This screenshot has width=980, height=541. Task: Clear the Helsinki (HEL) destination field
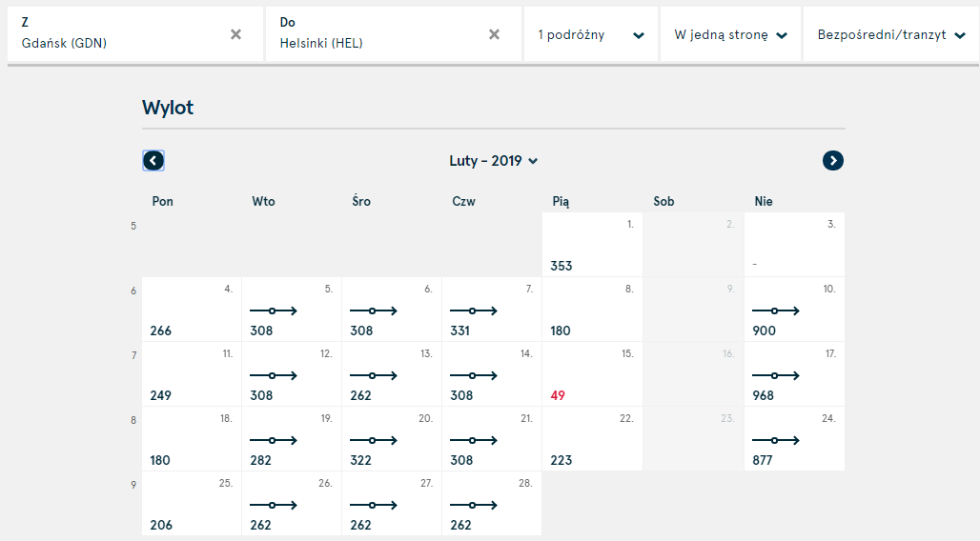494,34
